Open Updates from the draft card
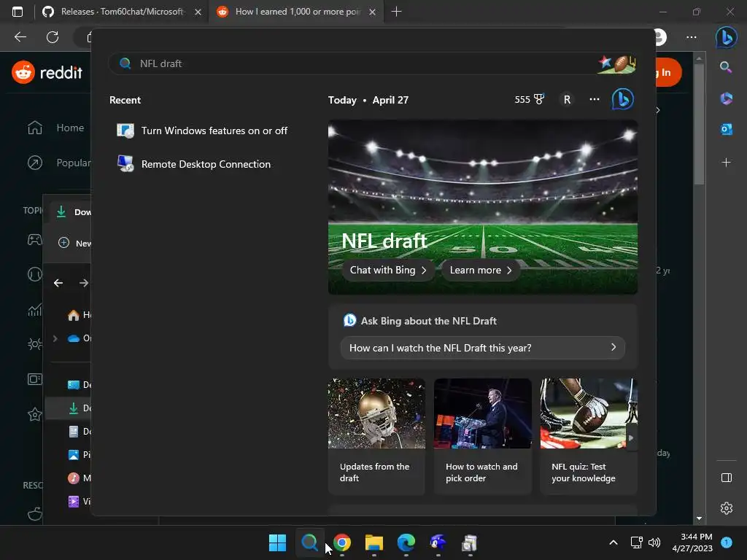The width and height of the screenshot is (747, 560). [x=376, y=436]
